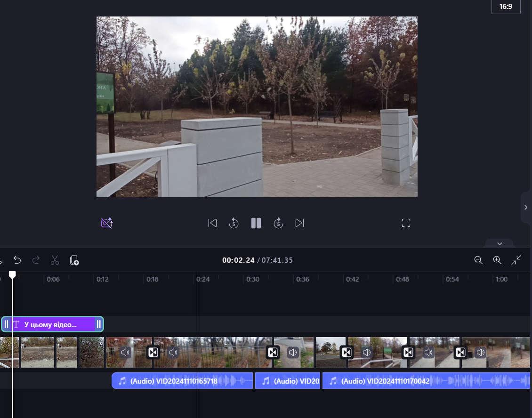
Task: Fit timeline to screen
Action: pos(516,260)
